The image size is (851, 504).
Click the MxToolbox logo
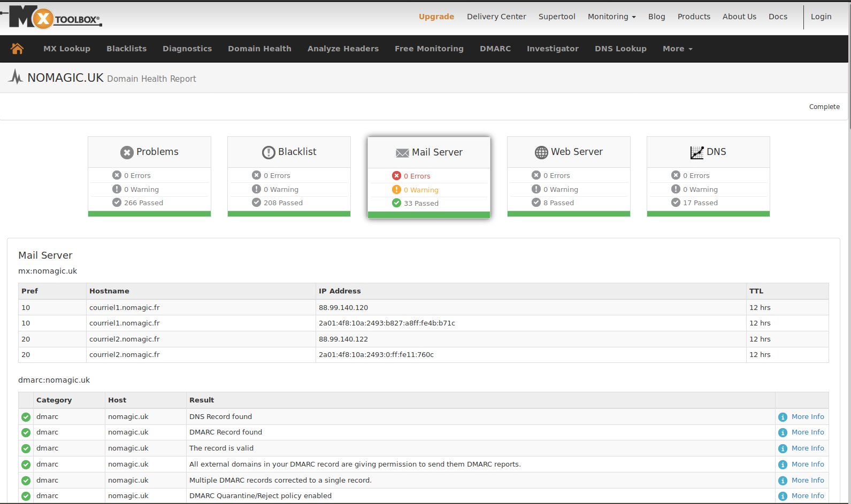click(51, 17)
